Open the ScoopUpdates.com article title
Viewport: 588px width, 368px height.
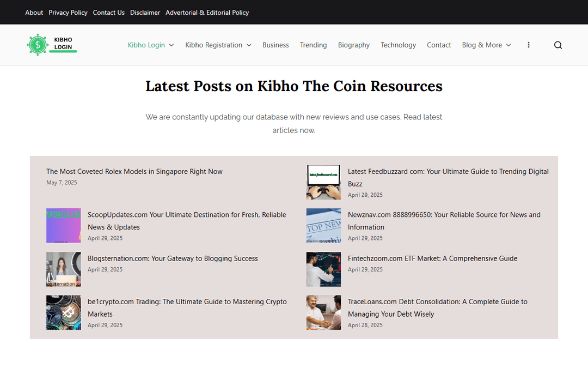[187, 221]
